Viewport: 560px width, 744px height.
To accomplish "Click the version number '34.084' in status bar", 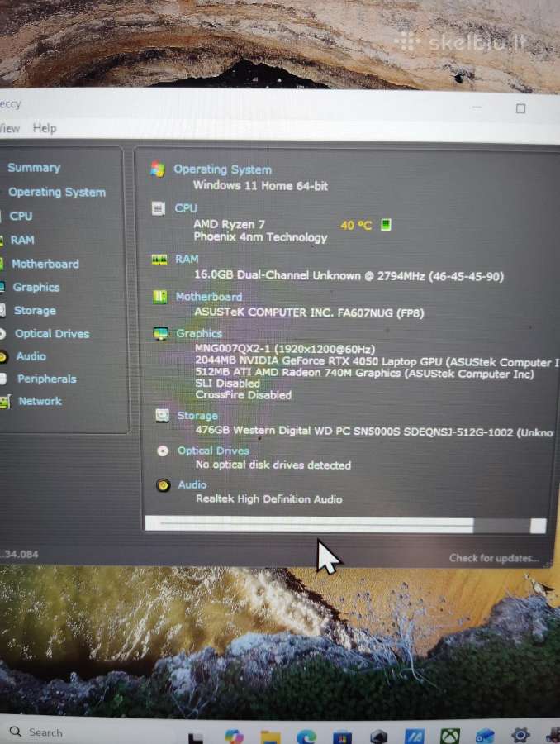I will pyautogui.click(x=20, y=554).
